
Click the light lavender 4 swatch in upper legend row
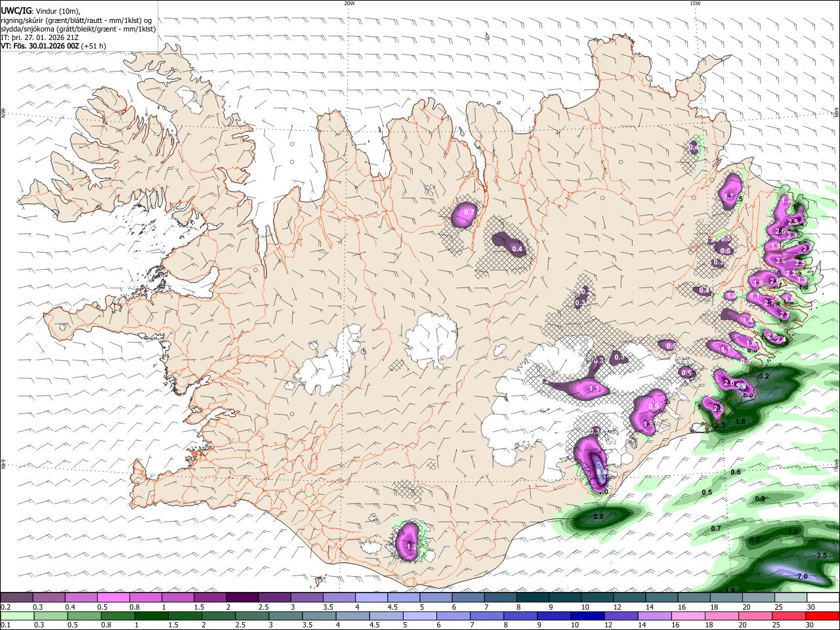tap(371, 598)
